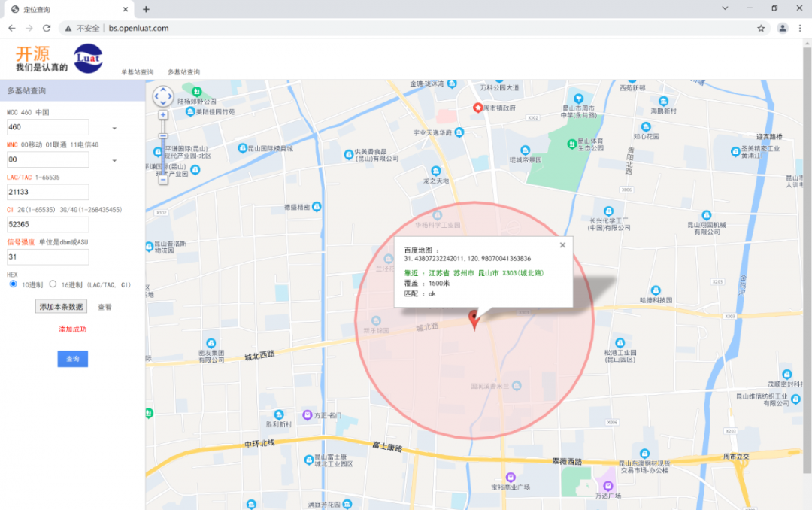Close the 定位查询 tab

(126, 9)
